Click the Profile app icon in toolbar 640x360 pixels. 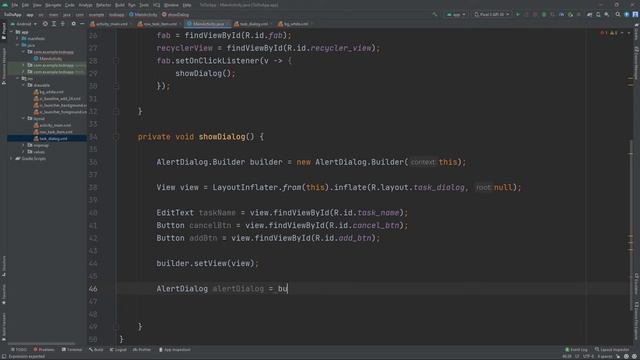tap(562, 14)
